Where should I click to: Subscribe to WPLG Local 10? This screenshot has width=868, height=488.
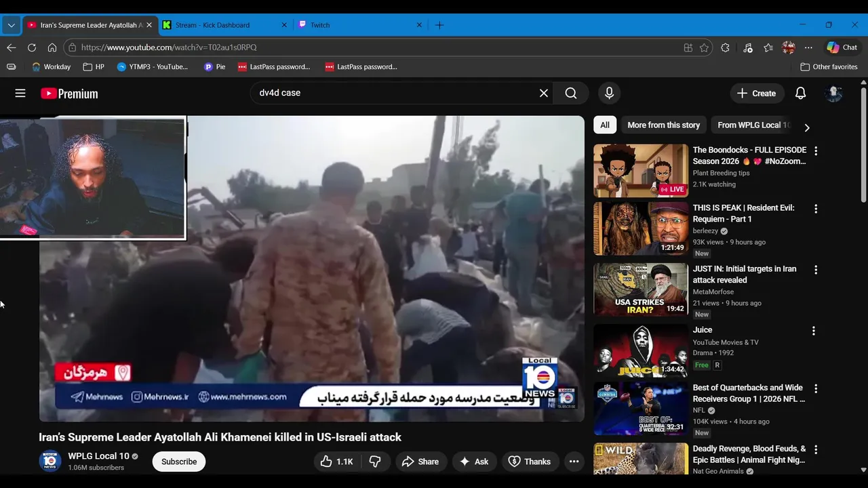tap(179, 462)
